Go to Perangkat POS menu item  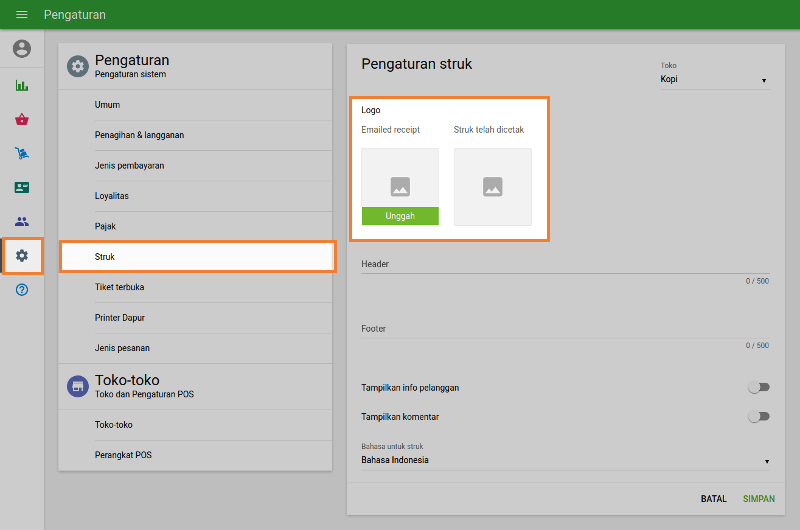point(123,455)
